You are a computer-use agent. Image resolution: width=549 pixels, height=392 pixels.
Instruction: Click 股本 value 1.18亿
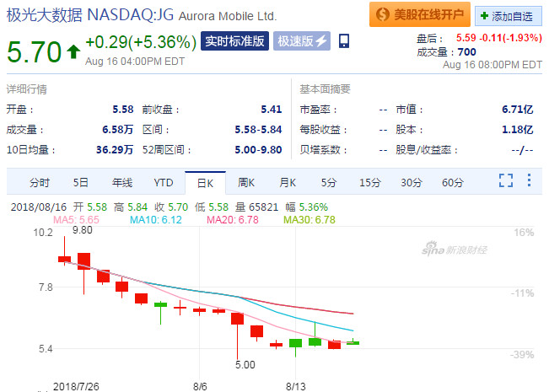click(518, 130)
